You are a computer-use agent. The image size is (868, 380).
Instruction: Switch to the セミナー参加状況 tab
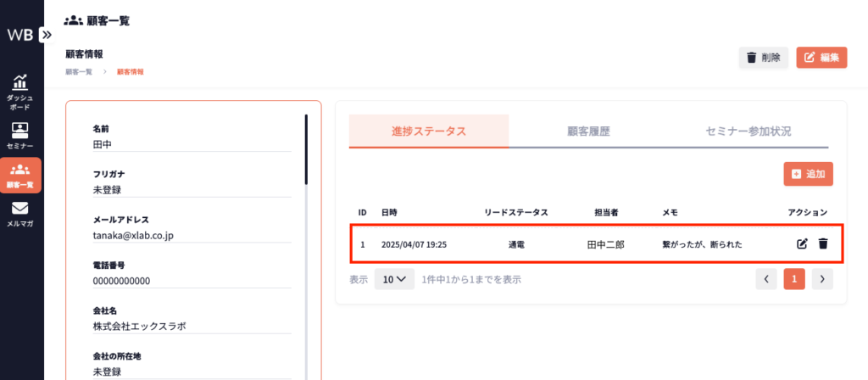[x=748, y=131]
